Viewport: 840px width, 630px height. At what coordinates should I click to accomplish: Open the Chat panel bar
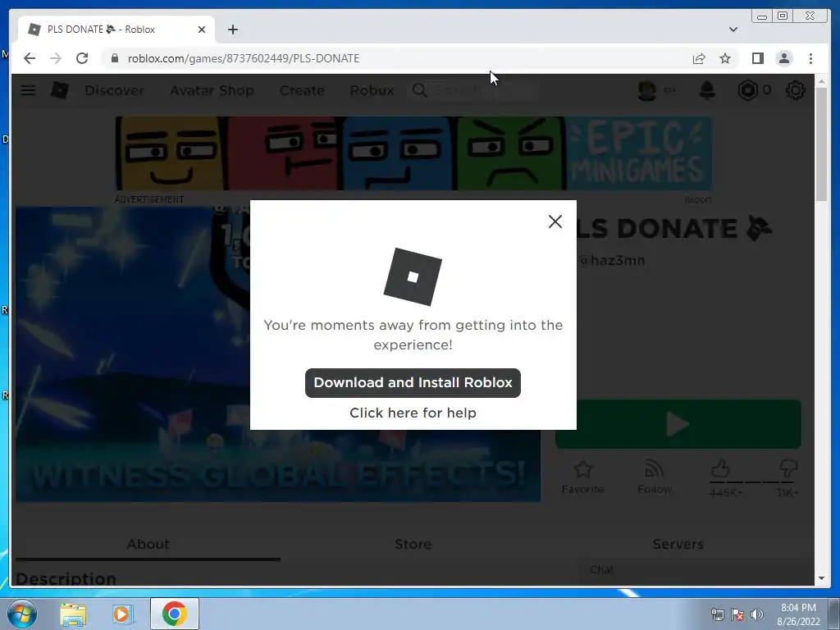(696, 570)
